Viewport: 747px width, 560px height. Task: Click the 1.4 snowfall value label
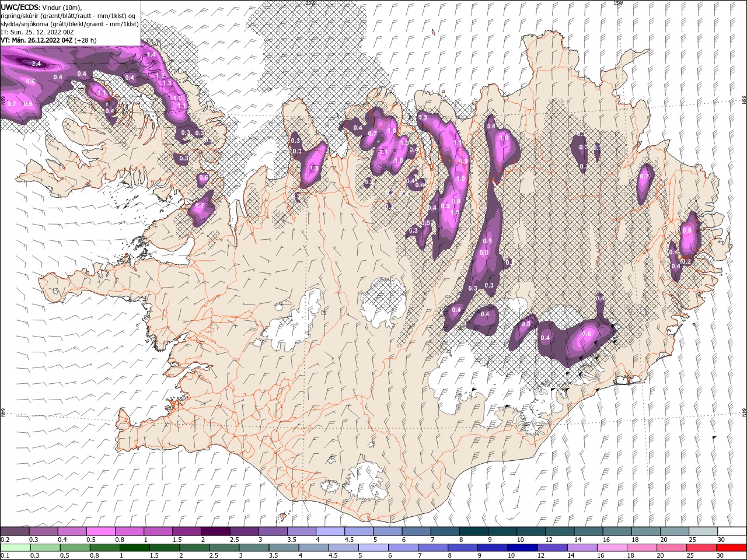pos(152,54)
